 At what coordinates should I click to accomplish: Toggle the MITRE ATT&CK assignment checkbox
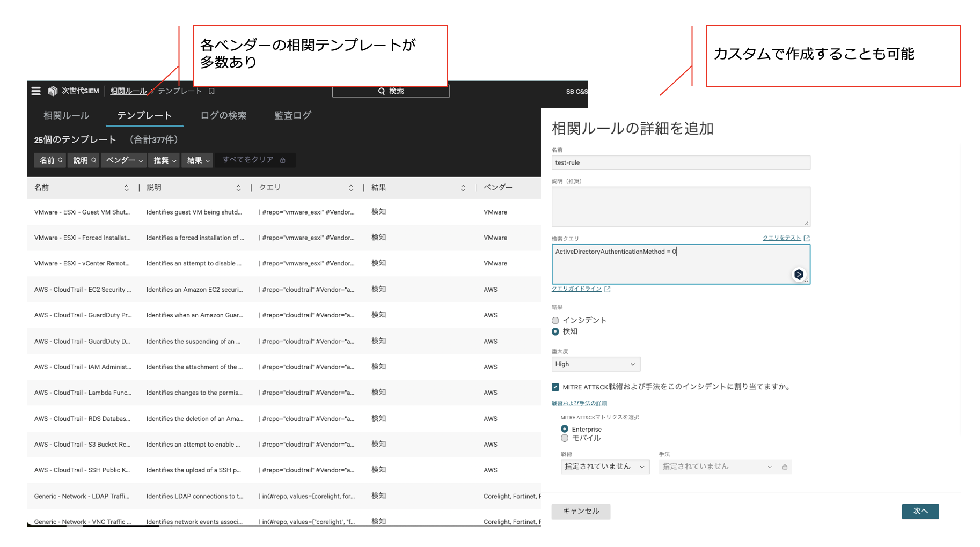[555, 387]
